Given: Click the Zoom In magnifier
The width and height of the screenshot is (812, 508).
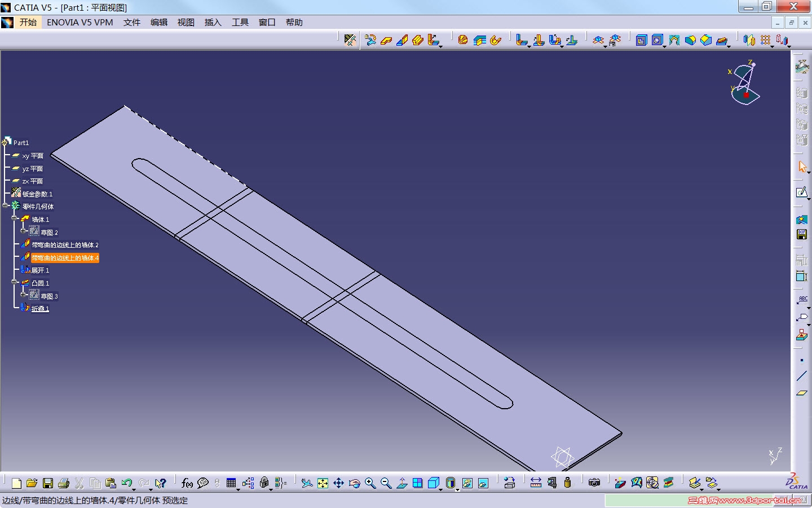Looking at the screenshot, I should [370, 483].
